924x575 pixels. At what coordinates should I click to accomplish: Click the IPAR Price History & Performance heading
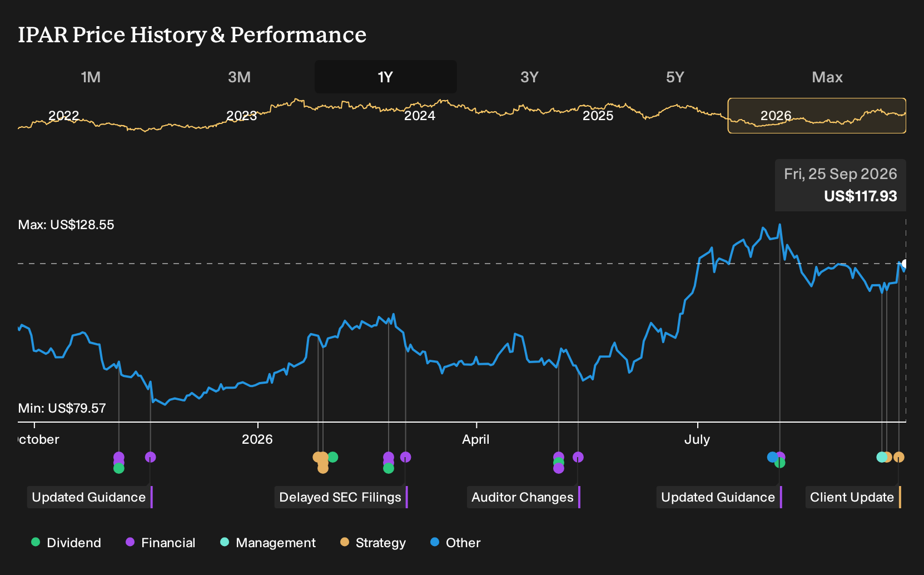192,34
